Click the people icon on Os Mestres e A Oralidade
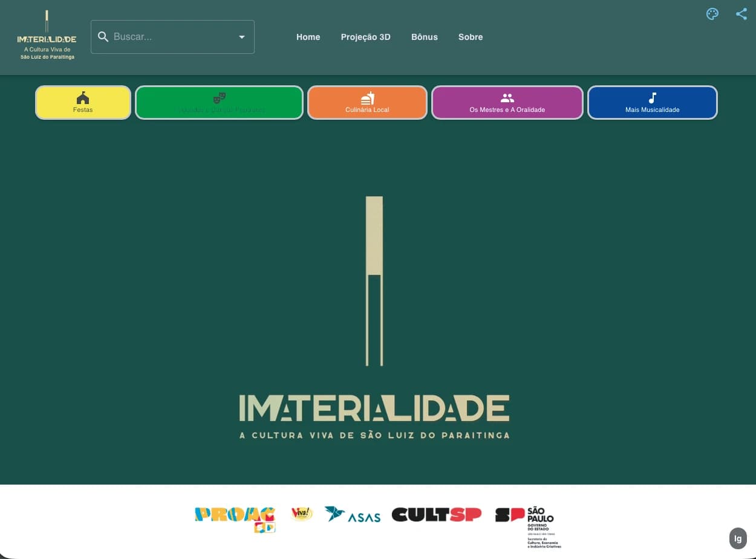Viewport: 756px width, 559px height. click(507, 97)
